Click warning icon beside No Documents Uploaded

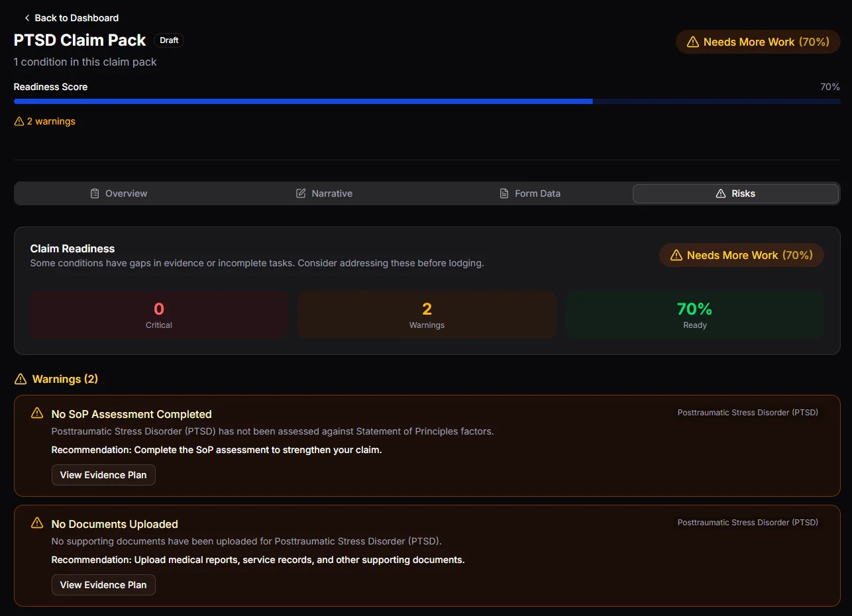point(37,523)
